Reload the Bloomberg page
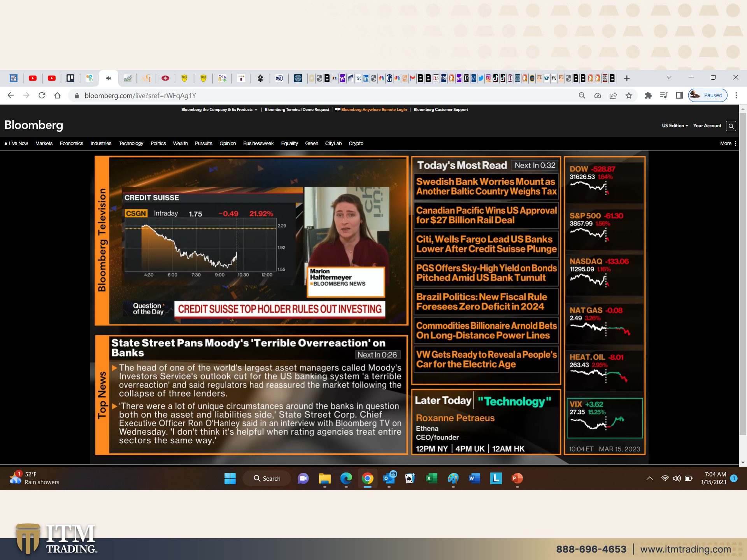 [x=42, y=95]
